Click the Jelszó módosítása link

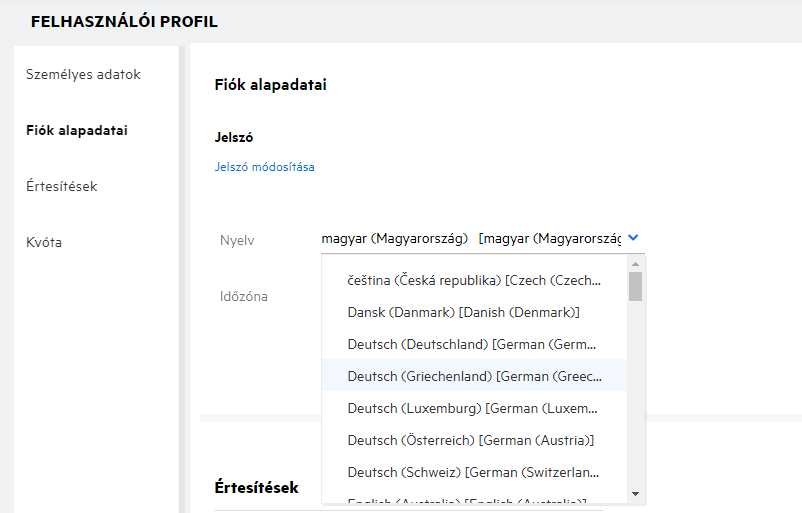264,167
